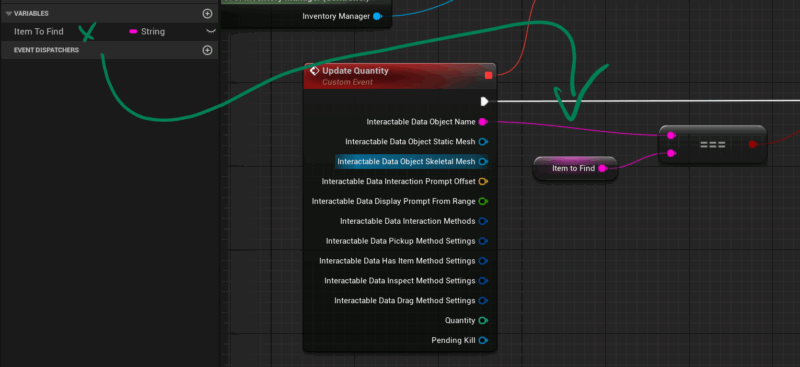This screenshot has height=367, width=800.
Task: Toggle Item To Find visibility eye
Action: click(210, 32)
